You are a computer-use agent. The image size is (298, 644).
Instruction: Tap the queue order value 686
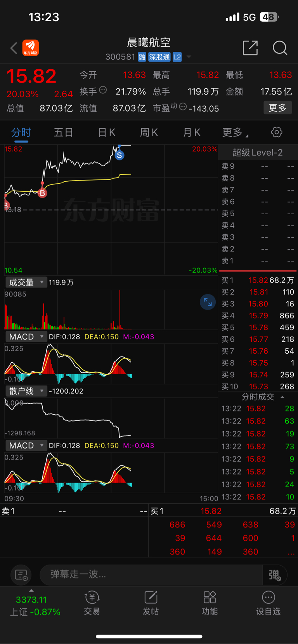(177, 525)
